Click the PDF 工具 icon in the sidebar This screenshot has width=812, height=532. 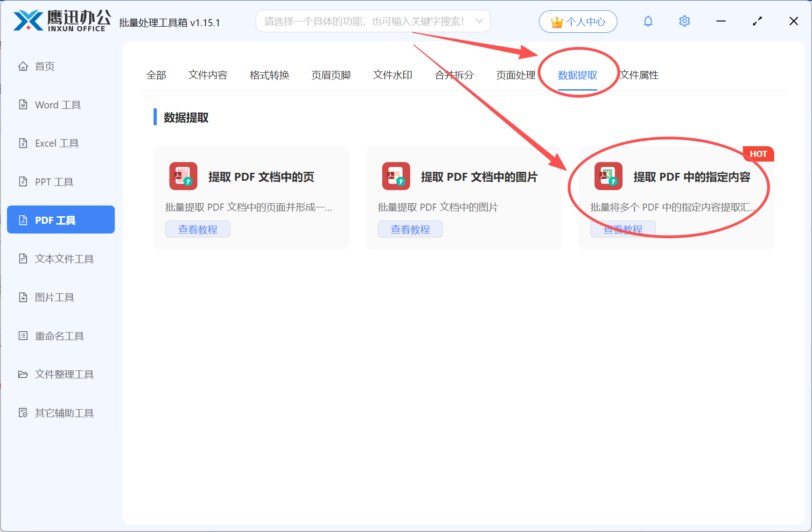pyautogui.click(x=23, y=220)
